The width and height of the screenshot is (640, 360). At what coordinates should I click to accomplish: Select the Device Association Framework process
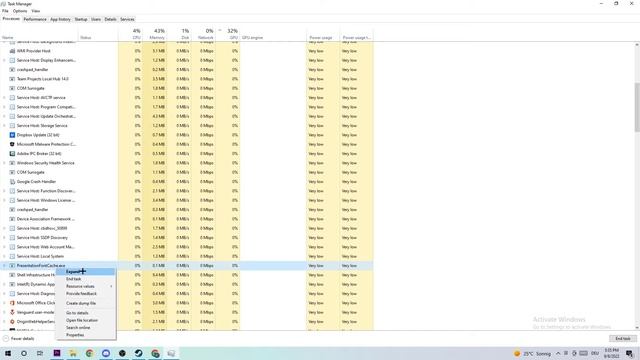click(187, 219)
